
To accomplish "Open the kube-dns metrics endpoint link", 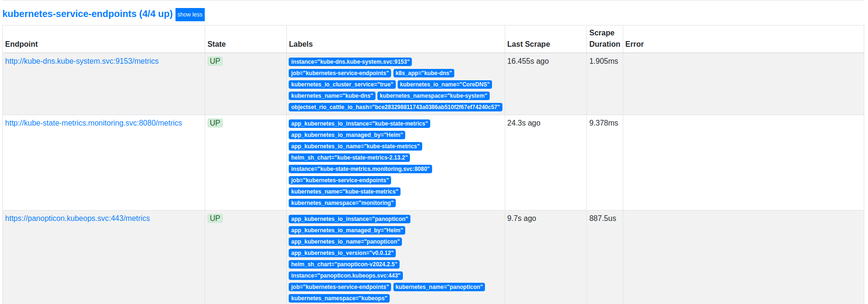I will coord(82,61).
